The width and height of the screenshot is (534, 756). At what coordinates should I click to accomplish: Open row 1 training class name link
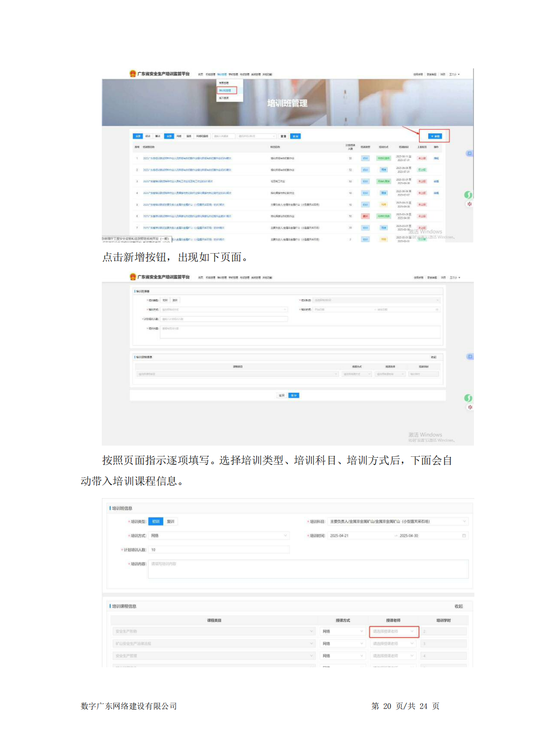click(x=187, y=158)
